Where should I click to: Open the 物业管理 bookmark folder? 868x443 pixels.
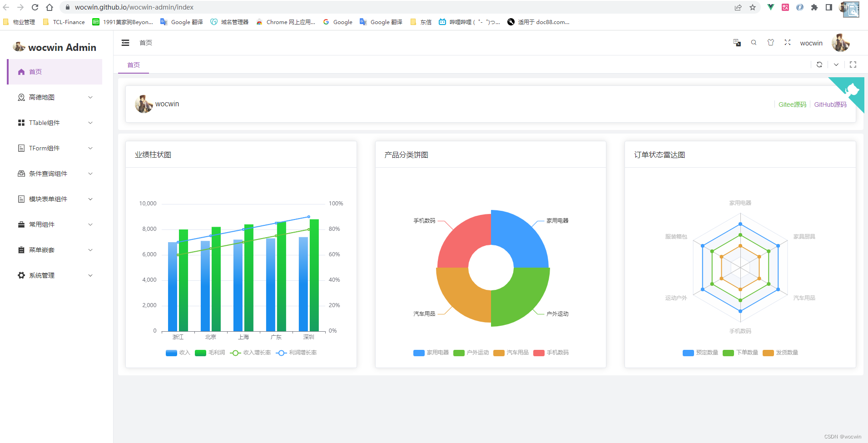coord(19,22)
